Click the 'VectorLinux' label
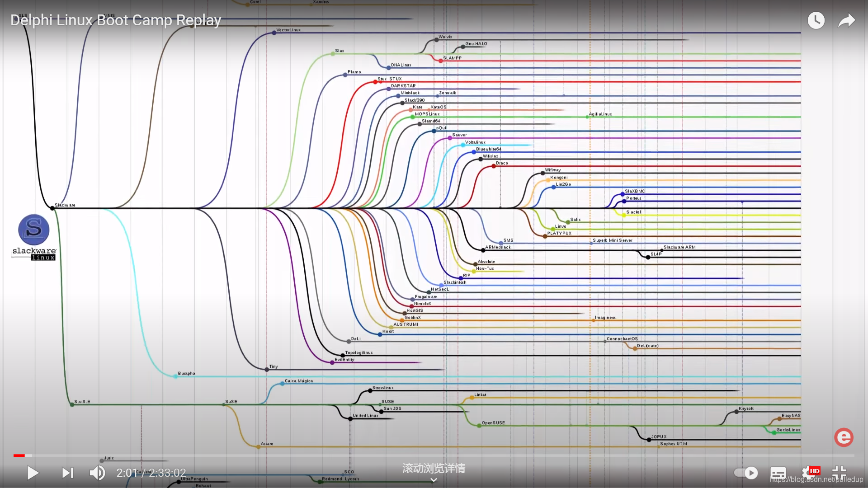Screen dimensions: 868x488 tap(288, 30)
